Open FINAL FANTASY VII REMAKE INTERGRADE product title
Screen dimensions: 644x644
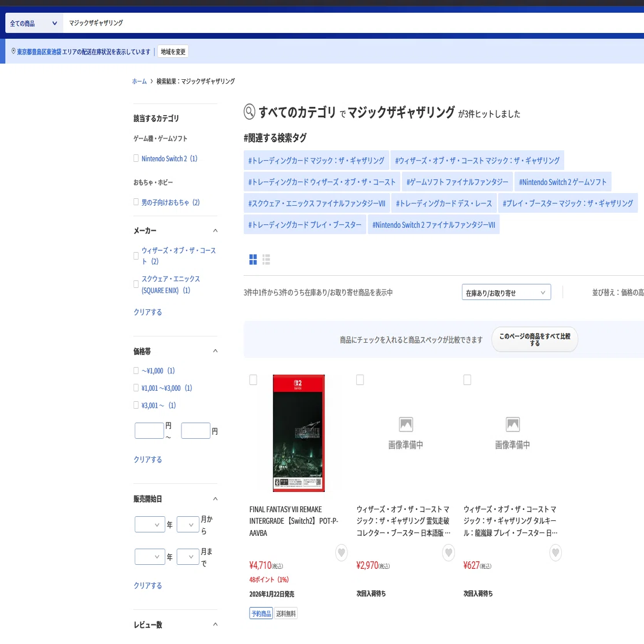(x=294, y=521)
